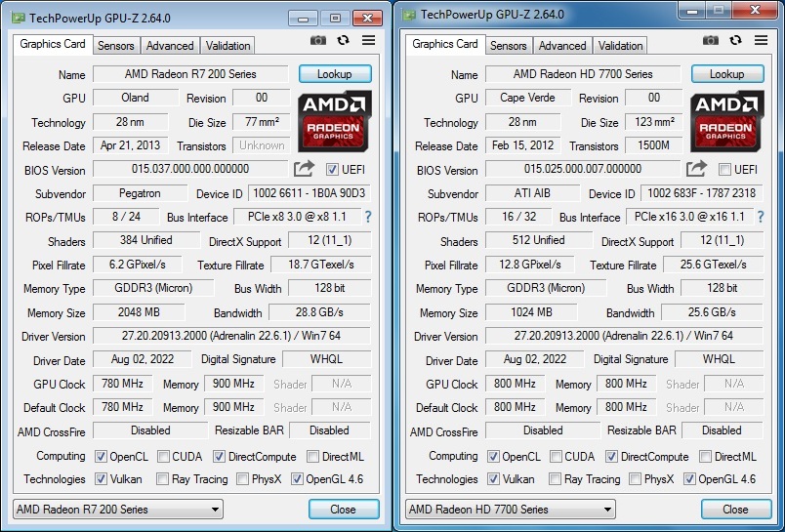Open AMD Radeon R7 200 Series GPU dropdown

click(x=118, y=510)
